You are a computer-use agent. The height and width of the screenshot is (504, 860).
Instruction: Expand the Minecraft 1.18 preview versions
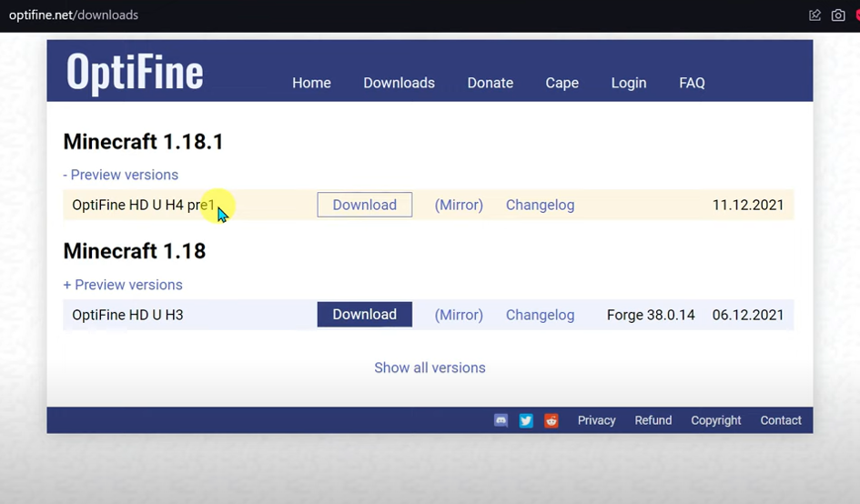[123, 285]
